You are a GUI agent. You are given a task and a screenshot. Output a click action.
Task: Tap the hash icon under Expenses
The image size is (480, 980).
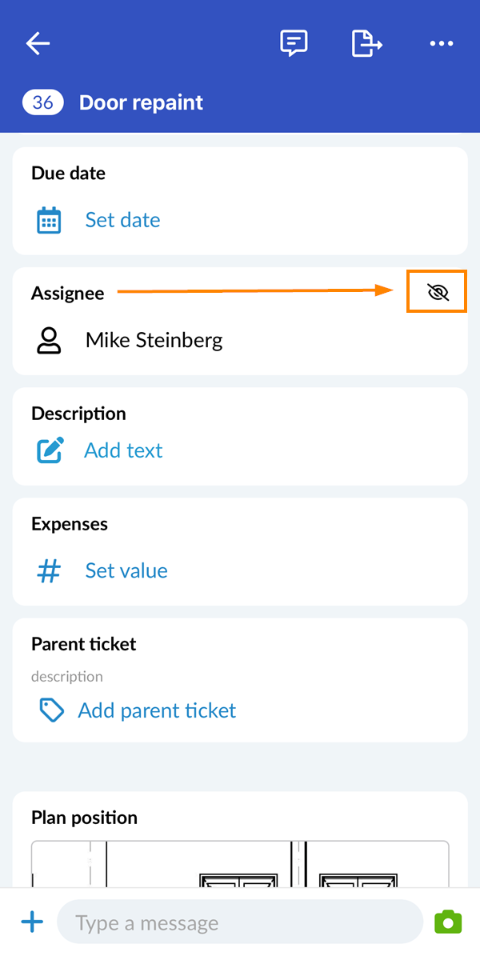pos(50,570)
